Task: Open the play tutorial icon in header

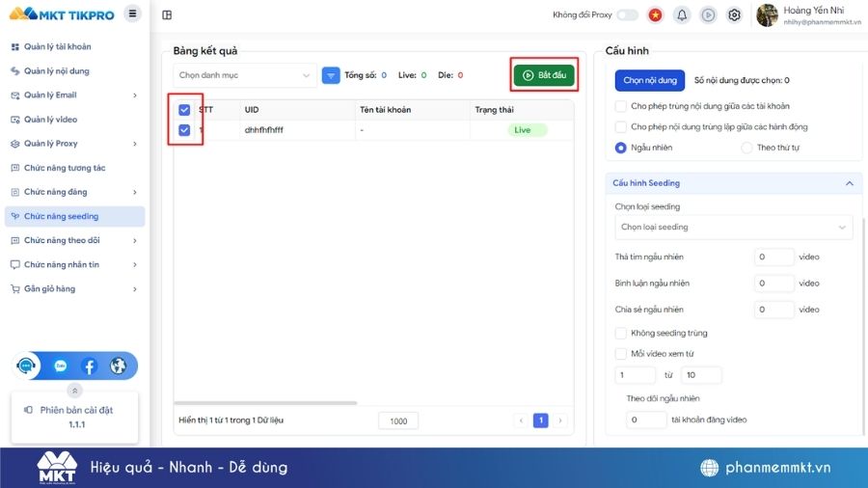Action: click(708, 14)
